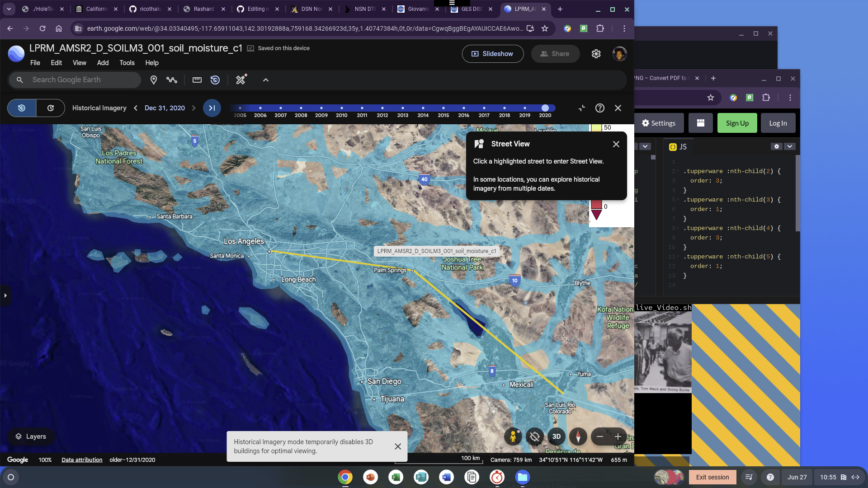Open historical imagery help icon
This screenshot has height=488, width=868.
[x=600, y=108]
